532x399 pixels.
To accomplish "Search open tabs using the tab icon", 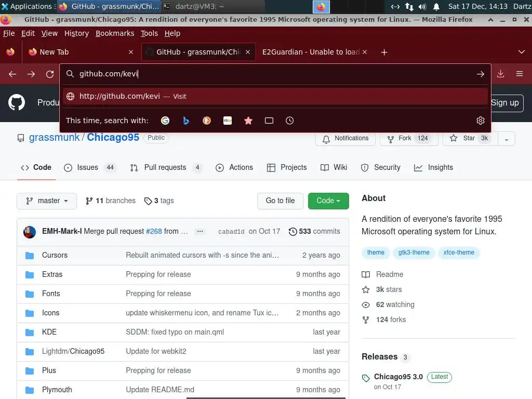I will [269, 121].
